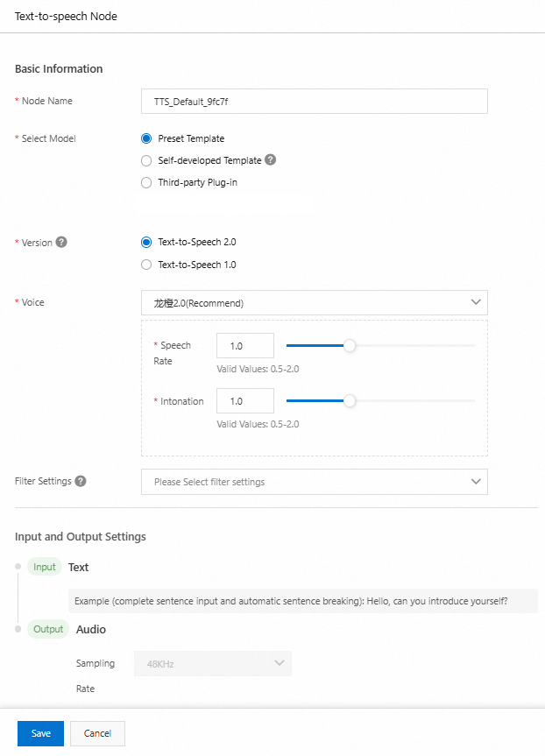
Task: Choose Text-to-Speech 2.0 version
Action: click(x=146, y=242)
